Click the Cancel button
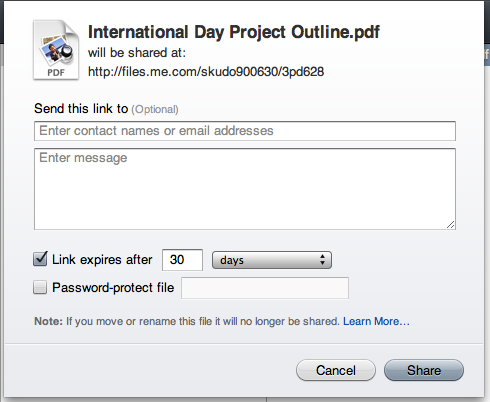The height and width of the screenshot is (402, 490). (336, 370)
